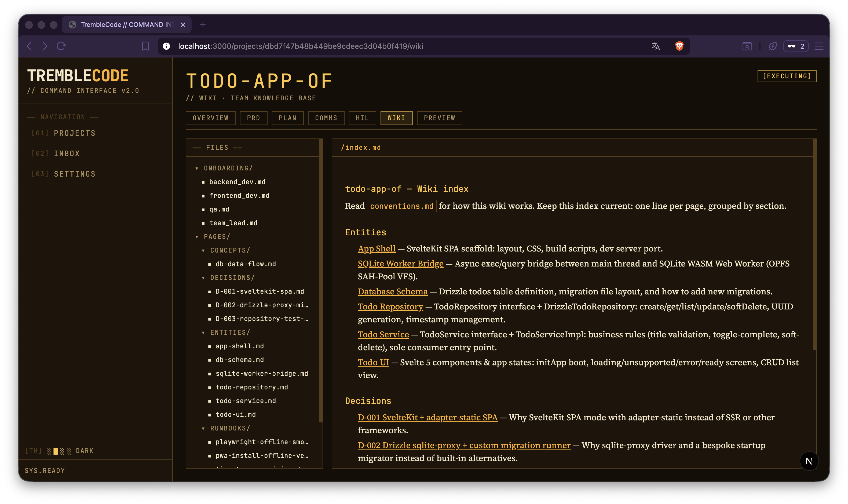
Task: Collapse the DECISIONS/ folder
Action: click(228, 278)
